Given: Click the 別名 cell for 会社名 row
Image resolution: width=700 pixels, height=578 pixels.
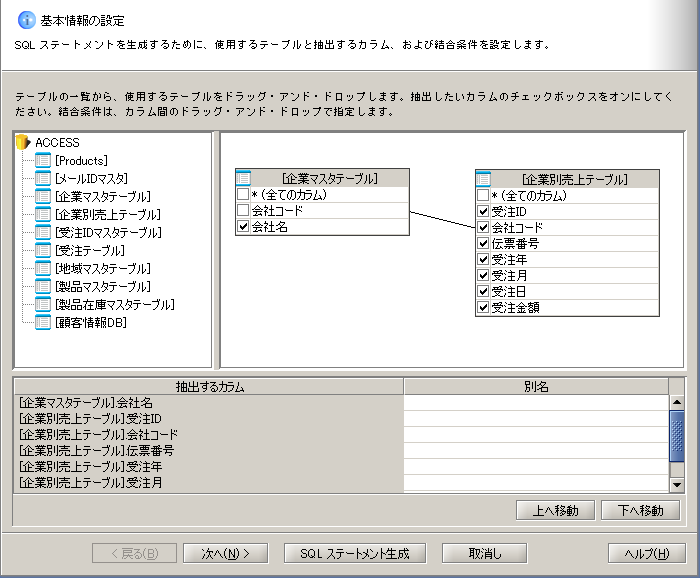Looking at the screenshot, I should 535,402.
